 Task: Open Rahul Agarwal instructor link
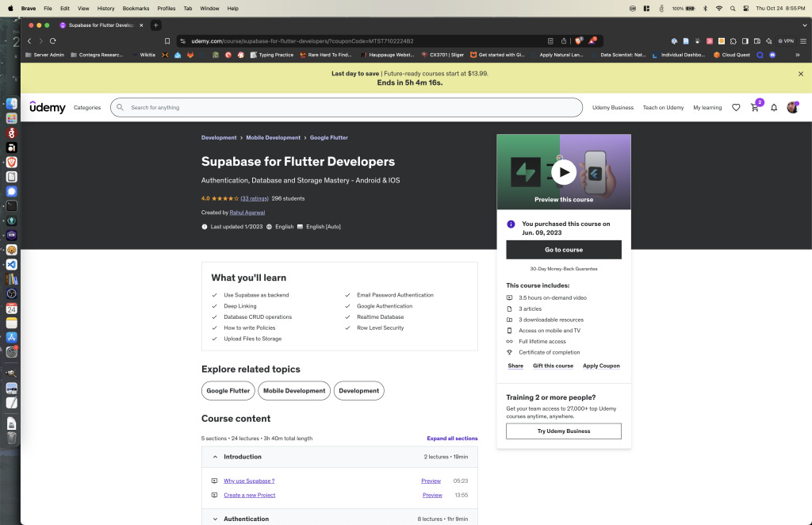247,213
